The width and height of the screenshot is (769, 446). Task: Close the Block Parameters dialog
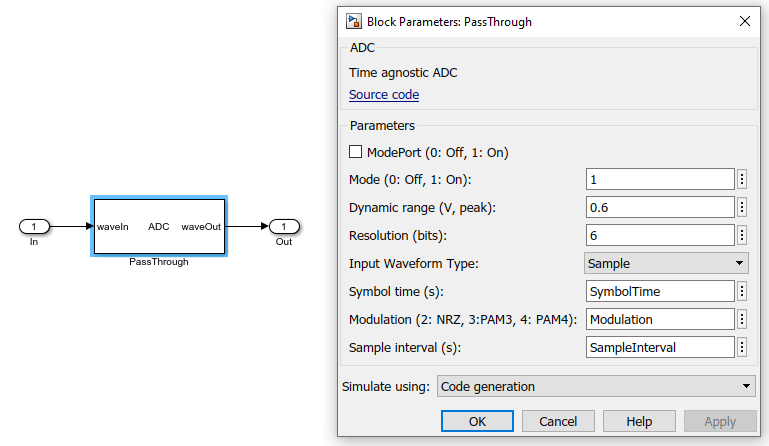coord(744,21)
